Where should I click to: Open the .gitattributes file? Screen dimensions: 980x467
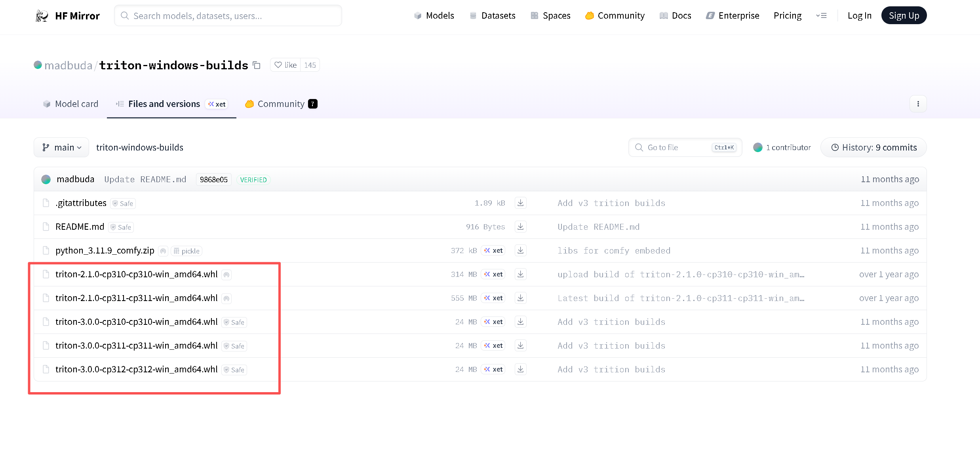point(81,203)
